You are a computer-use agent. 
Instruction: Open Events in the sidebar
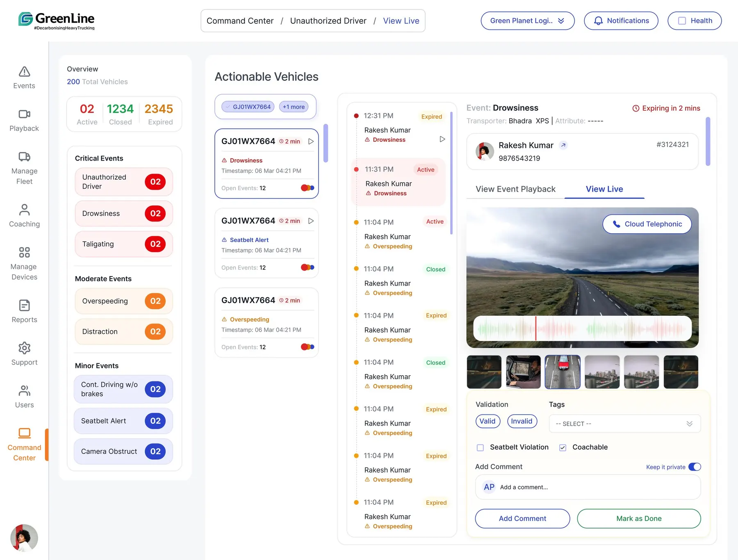tap(24, 77)
